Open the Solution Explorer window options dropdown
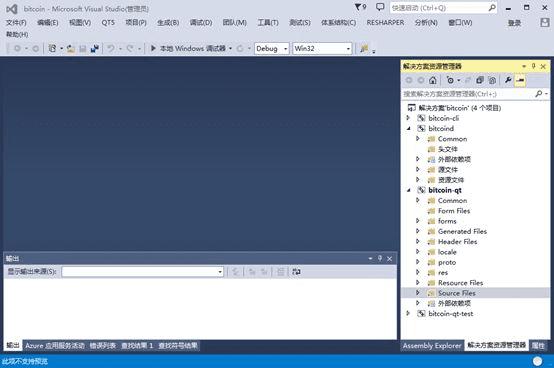554x368 pixels. pos(524,66)
